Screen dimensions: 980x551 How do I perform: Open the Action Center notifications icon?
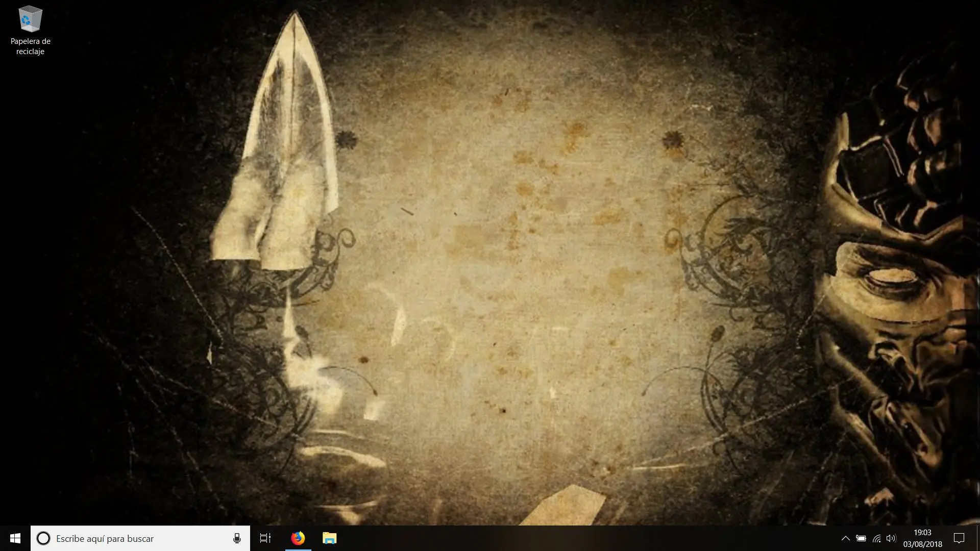(959, 538)
